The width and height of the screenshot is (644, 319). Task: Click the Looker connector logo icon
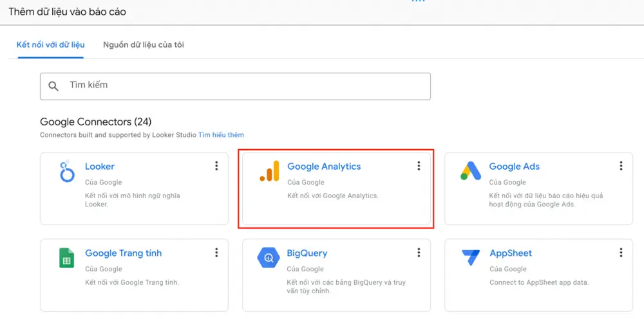tap(66, 171)
